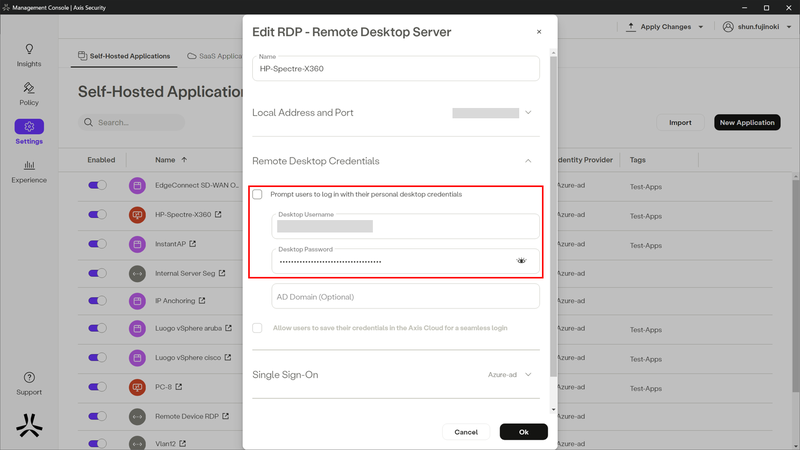Viewport: 800px width, 450px height.
Task: Toggle InstantAP enabled switch
Action: pos(97,244)
